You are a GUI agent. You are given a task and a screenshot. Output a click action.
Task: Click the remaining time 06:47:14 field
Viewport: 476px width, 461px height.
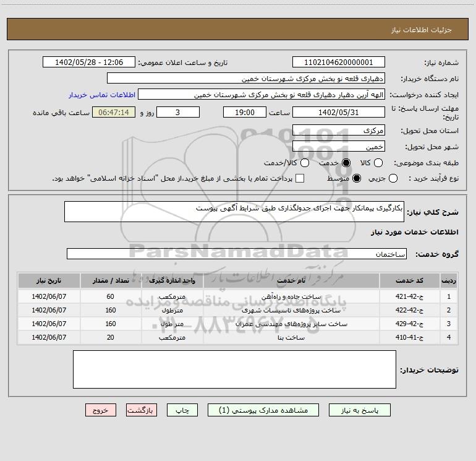coord(114,112)
